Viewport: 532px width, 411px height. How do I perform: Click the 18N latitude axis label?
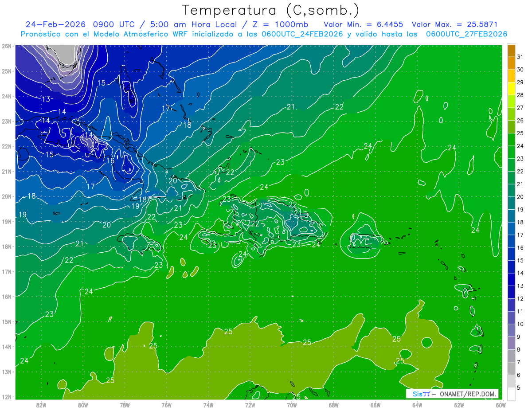point(6,247)
